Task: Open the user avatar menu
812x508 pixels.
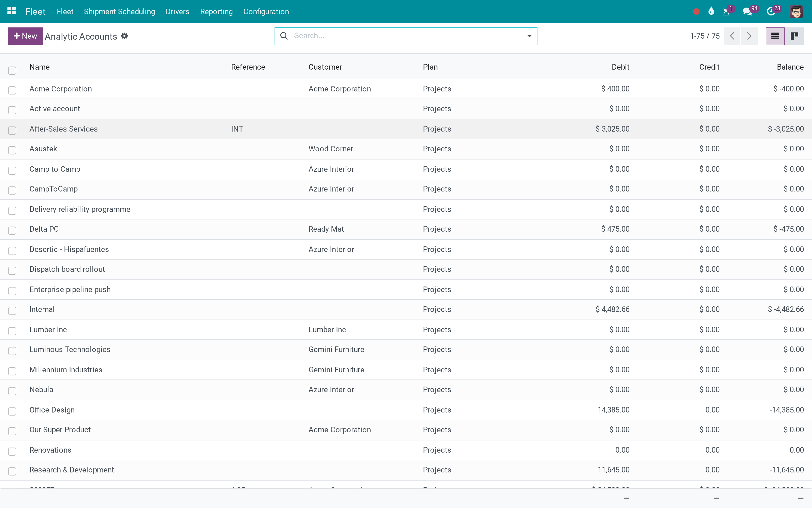Action: click(796, 12)
